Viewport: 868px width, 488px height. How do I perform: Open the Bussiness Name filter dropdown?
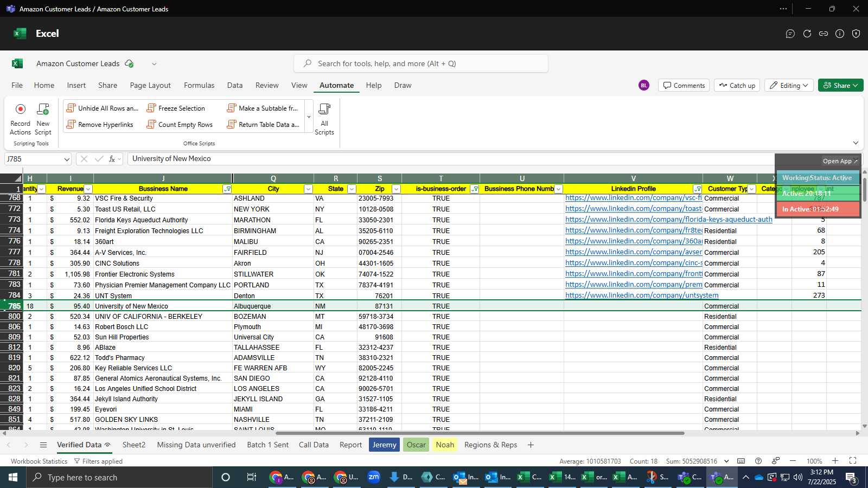click(x=227, y=189)
